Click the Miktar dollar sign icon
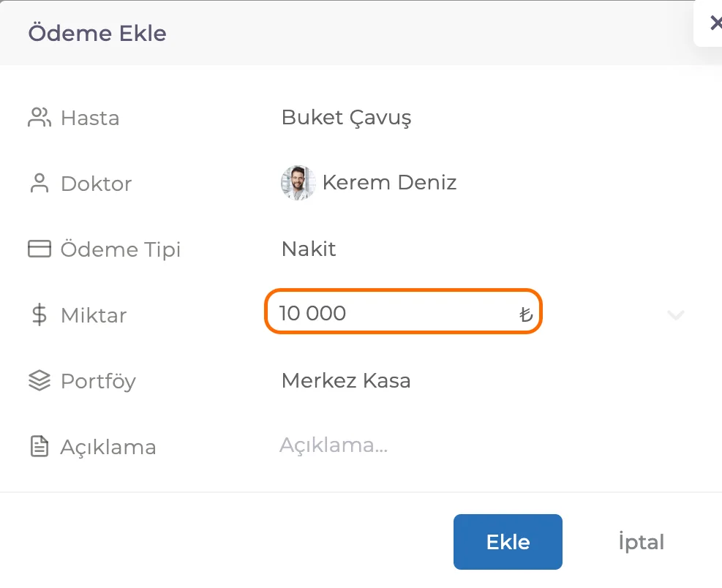722x588 pixels. (x=40, y=315)
